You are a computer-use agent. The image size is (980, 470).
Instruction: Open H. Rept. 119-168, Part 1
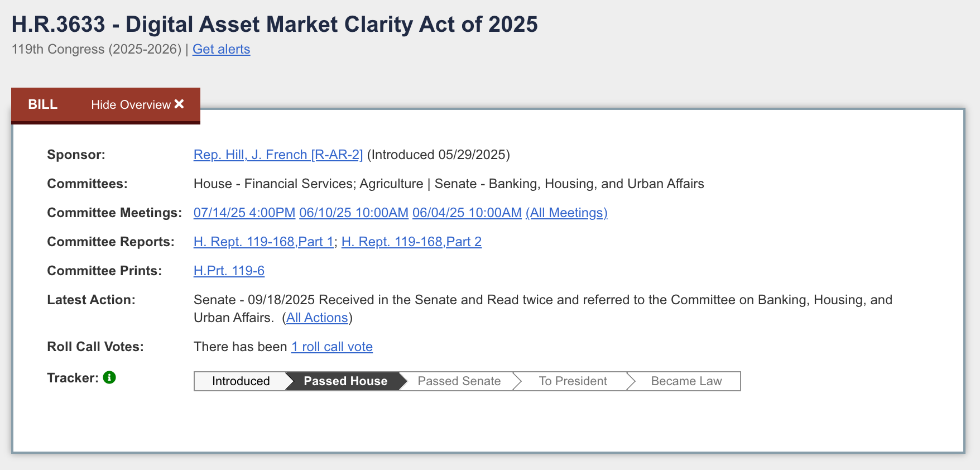263,242
